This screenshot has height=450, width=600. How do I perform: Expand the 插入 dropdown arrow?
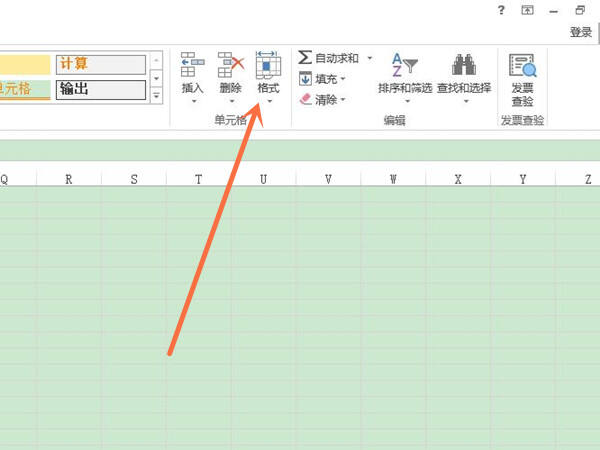(194, 101)
